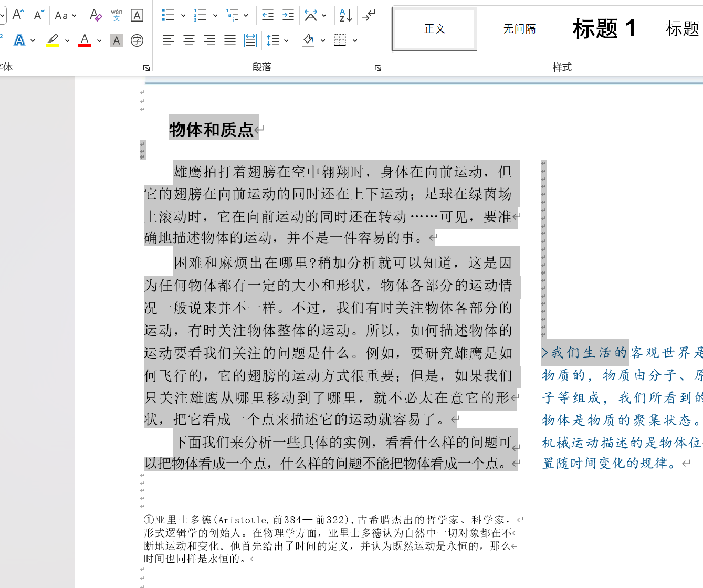703x588 pixels.
Task: Shrink font size with smaller A icon
Action: click(39, 15)
